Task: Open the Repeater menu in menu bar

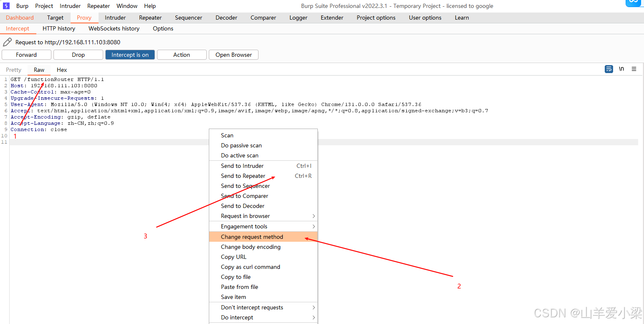Action: click(x=99, y=6)
